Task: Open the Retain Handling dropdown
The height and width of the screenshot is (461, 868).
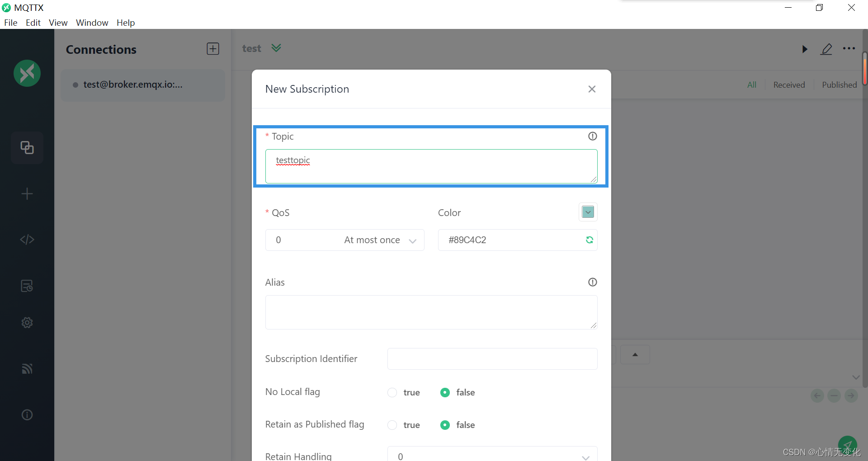Action: pos(492,455)
